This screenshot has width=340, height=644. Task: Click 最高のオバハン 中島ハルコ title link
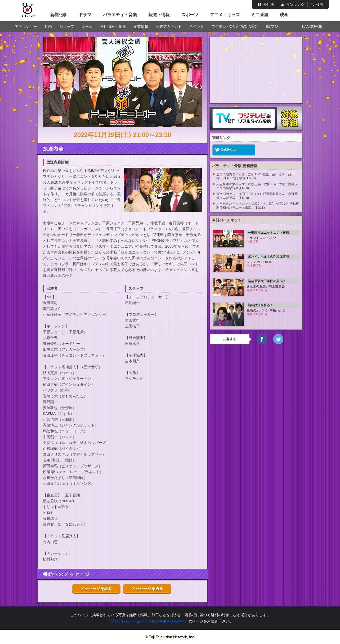tap(266, 310)
